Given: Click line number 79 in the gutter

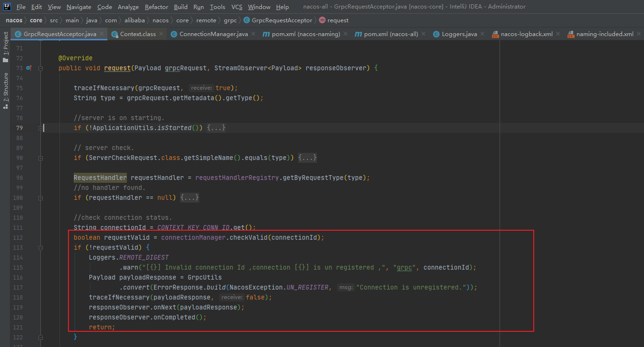Looking at the screenshot, I should (x=19, y=128).
